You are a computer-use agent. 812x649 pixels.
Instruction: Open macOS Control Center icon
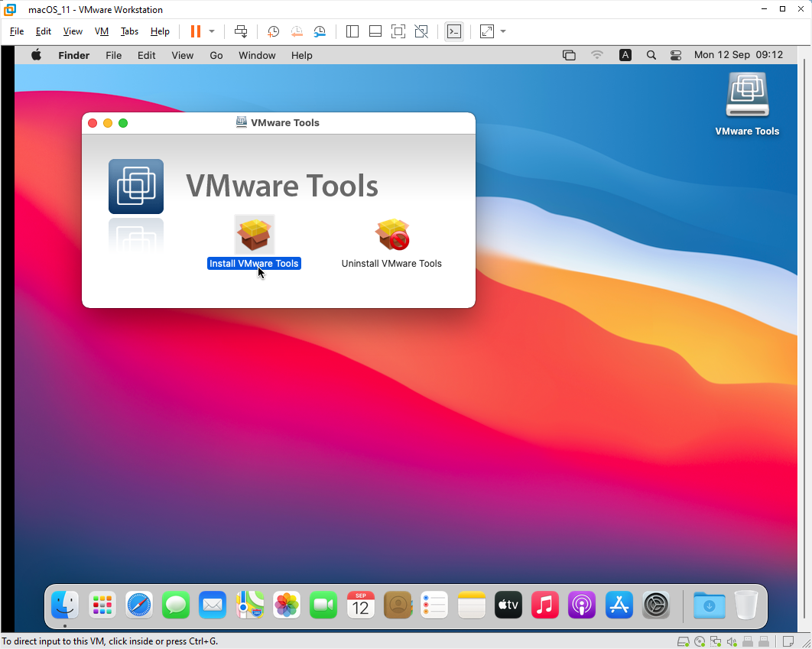tap(676, 55)
